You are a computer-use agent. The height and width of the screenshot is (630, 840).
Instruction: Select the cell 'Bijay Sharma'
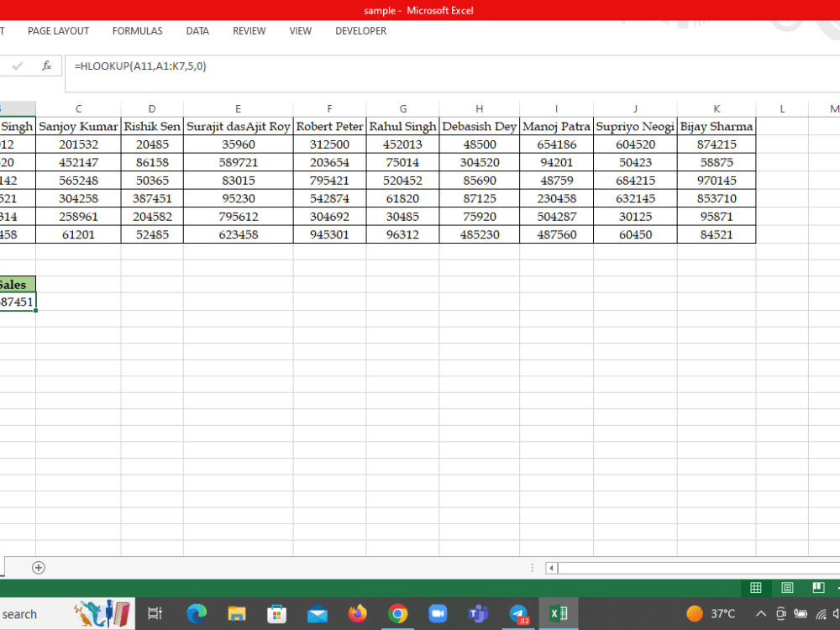717,127
